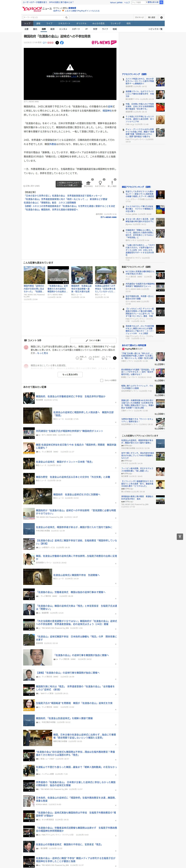Share the article on Facebook
The width and height of the screenshot is (186, 868).
point(62,43)
